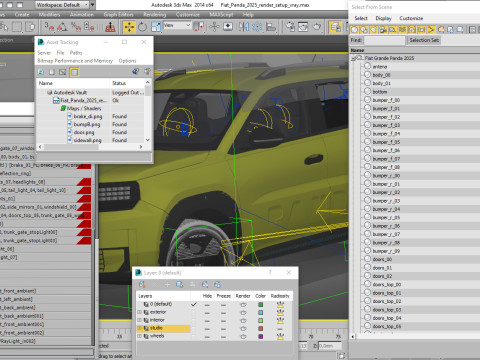Open the Render Setup icon

coord(290,27)
